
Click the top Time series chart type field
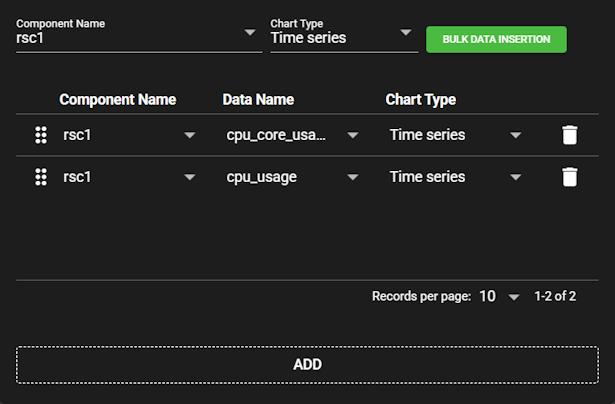point(330,38)
